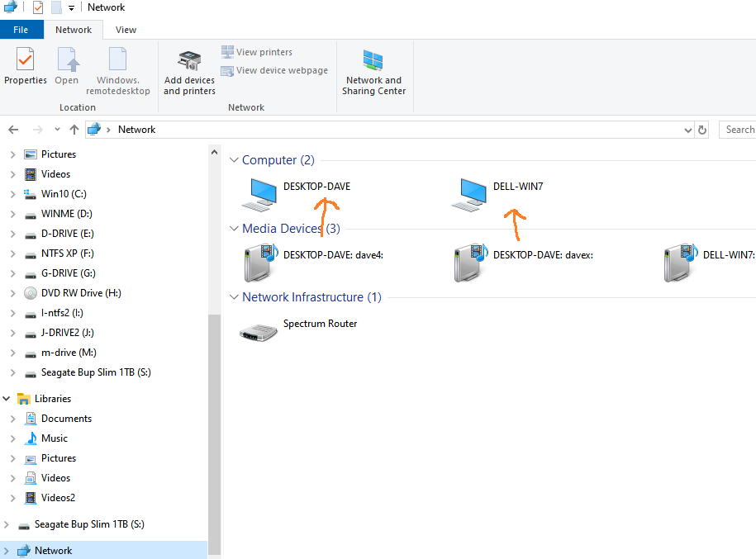756x559 pixels.
Task: Click the Videos2 film strip icon
Action: coord(31,498)
